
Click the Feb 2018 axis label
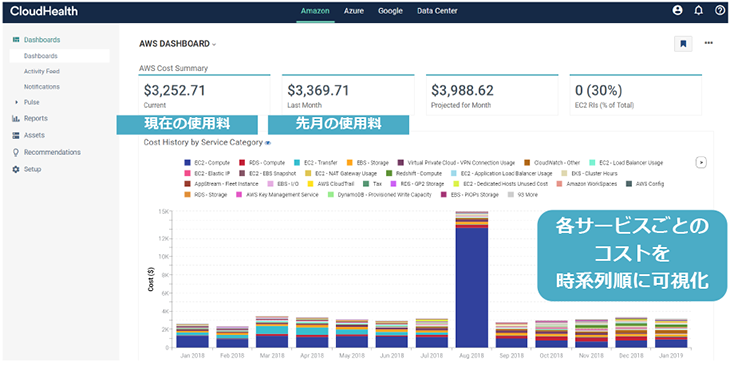pyautogui.click(x=232, y=356)
